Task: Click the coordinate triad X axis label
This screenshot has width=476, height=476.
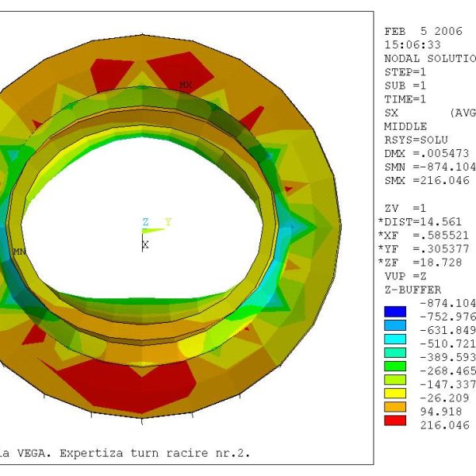Action: click(x=145, y=245)
